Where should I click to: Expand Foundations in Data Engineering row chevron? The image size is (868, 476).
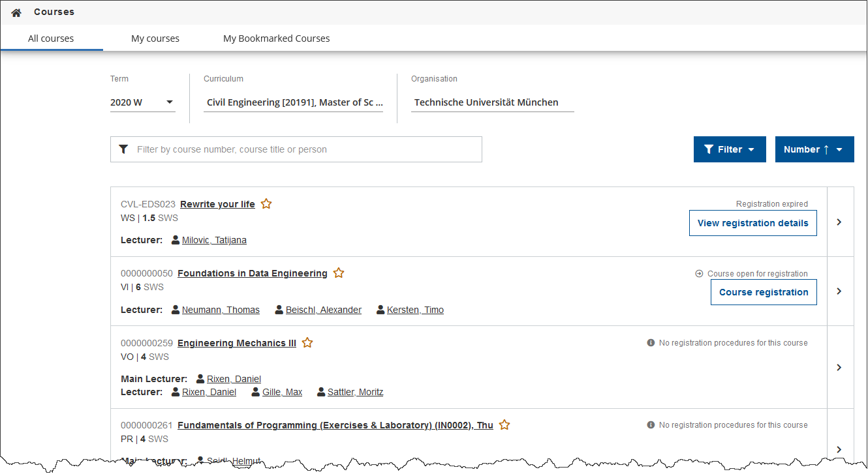tap(840, 291)
